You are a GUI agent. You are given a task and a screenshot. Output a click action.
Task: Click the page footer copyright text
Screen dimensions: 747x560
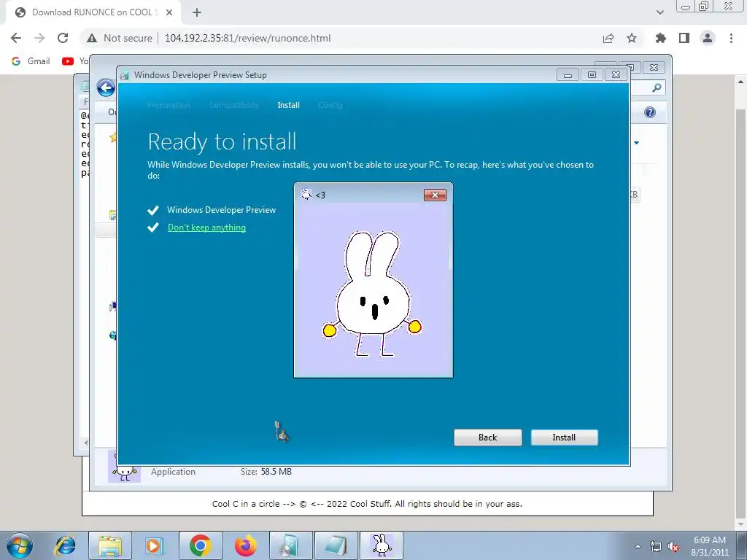coord(367,504)
